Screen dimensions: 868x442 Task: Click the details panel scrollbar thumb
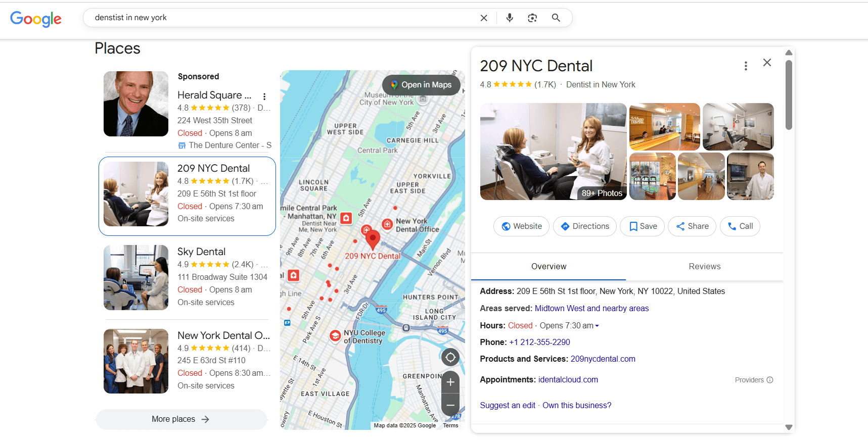click(789, 95)
